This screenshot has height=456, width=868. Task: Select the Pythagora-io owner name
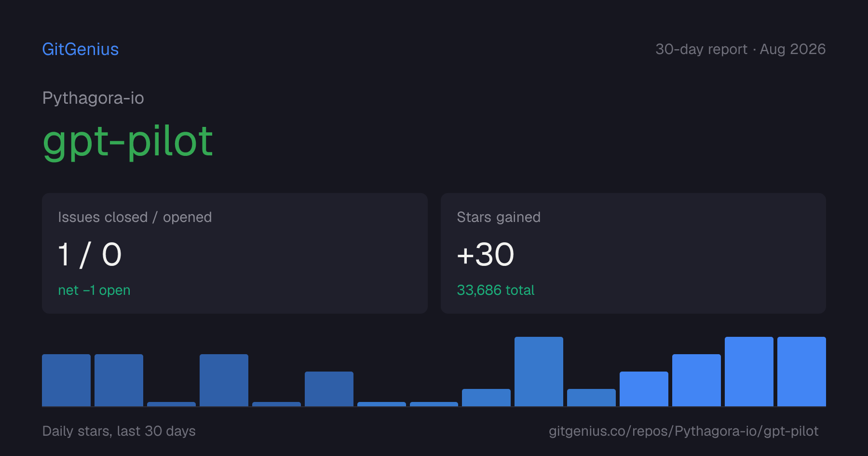click(x=93, y=98)
